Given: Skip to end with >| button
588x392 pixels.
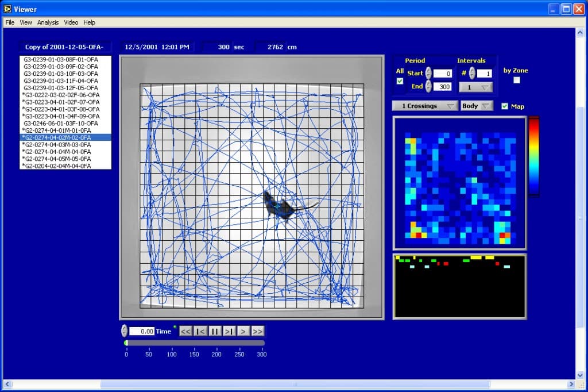Looking at the screenshot, I should (x=229, y=331).
